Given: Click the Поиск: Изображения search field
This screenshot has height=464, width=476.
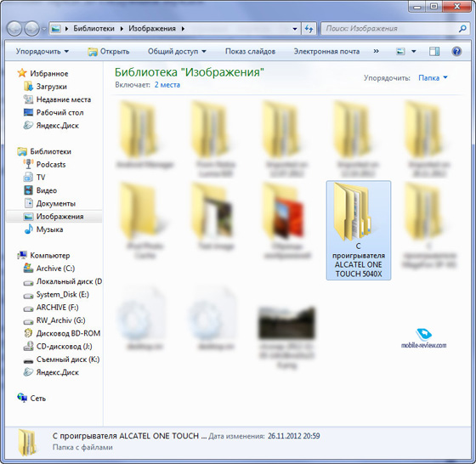Looking at the screenshot, I should (x=389, y=29).
